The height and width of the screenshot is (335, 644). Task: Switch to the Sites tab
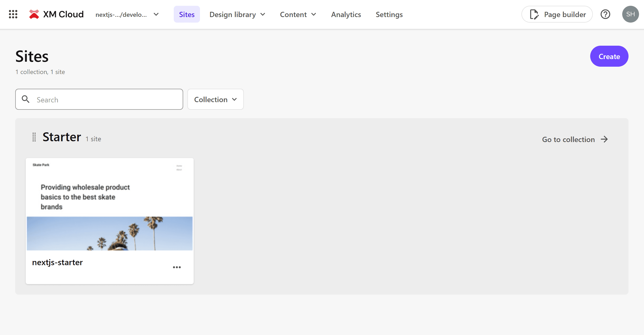pyautogui.click(x=187, y=14)
